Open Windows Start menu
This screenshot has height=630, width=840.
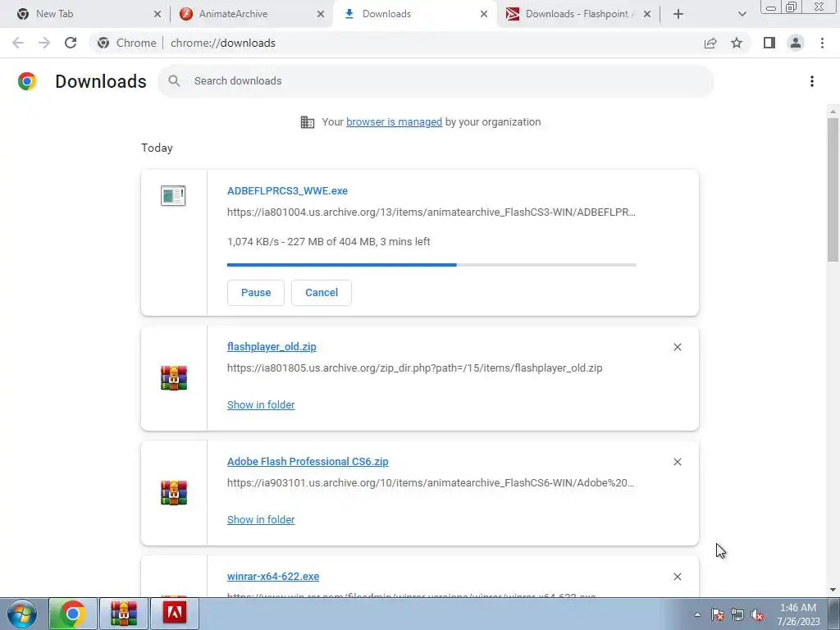click(x=22, y=614)
